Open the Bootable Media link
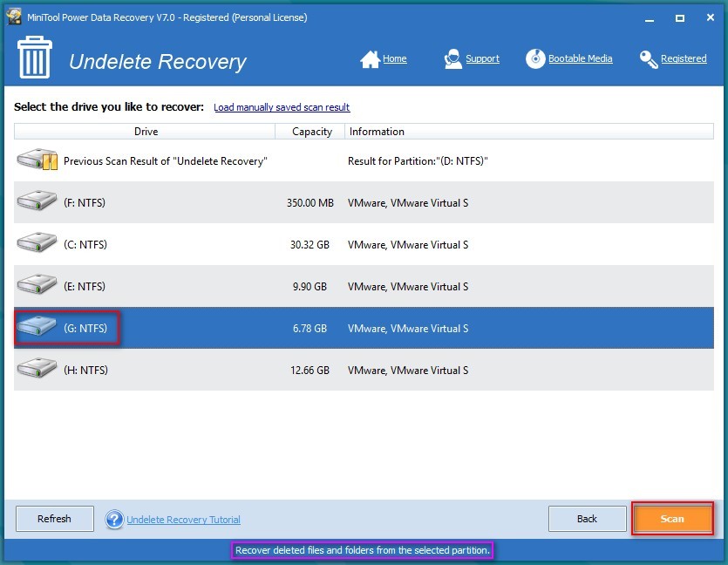Image resolution: width=728 pixels, height=565 pixels. coord(581,59)
